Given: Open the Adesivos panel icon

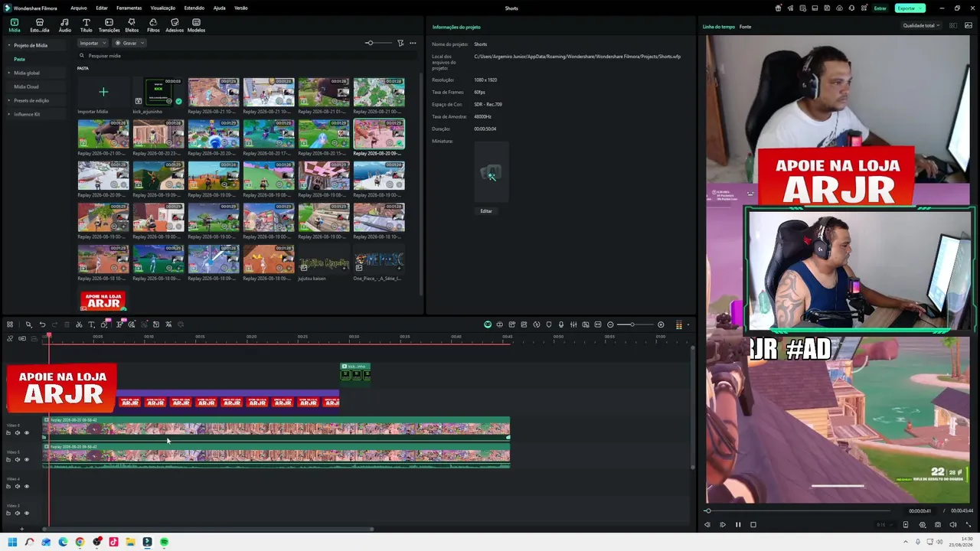Looking at the screenshot, I should click(x=175, y=25).
